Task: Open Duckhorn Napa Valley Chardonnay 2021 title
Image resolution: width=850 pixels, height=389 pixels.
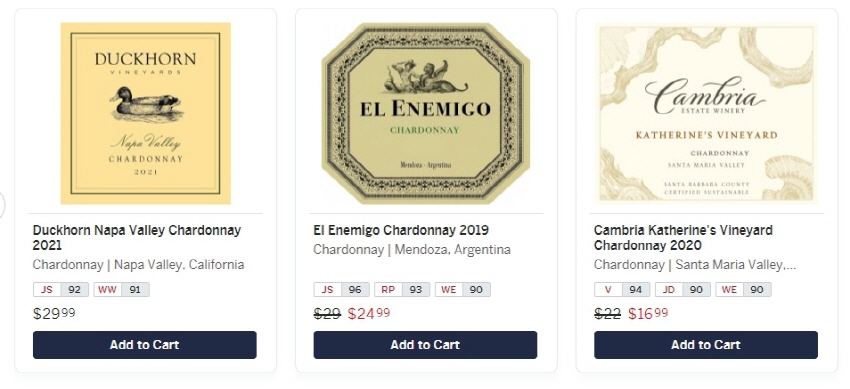Action: [x=137, y=238]
